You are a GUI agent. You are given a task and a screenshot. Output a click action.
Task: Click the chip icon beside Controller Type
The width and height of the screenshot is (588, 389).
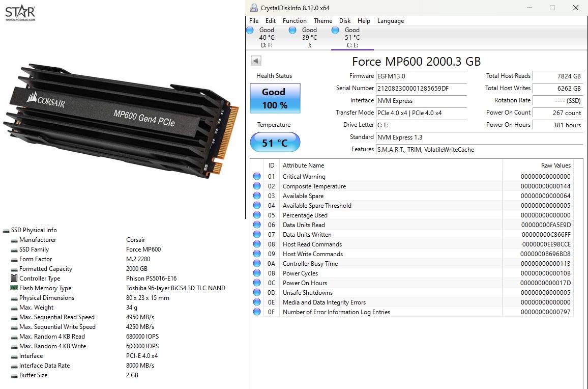tap(14, 278)
